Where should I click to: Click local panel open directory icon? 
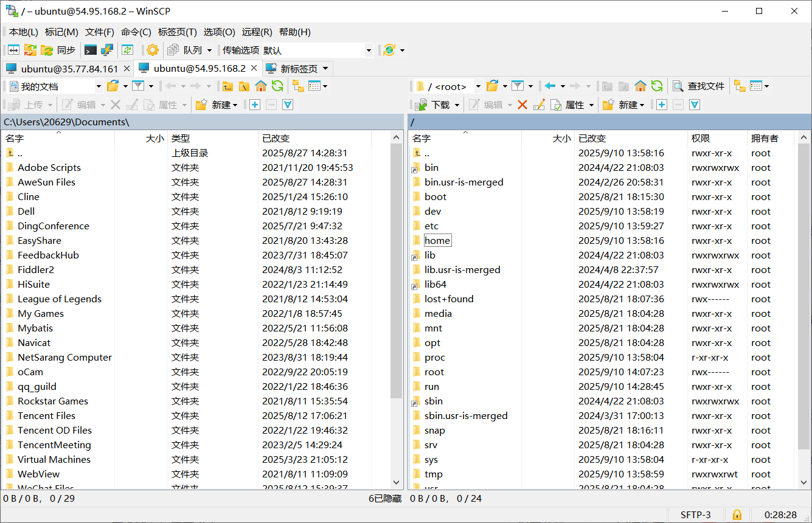coord(113,86)
